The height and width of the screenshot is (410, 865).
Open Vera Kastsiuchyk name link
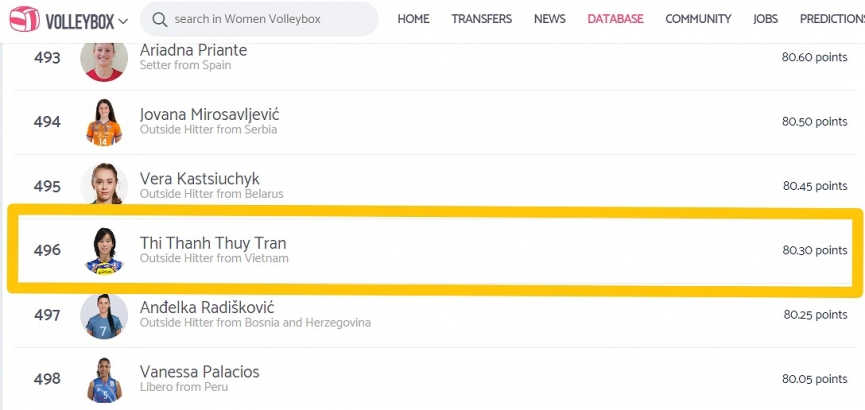[x=199, y=179]
